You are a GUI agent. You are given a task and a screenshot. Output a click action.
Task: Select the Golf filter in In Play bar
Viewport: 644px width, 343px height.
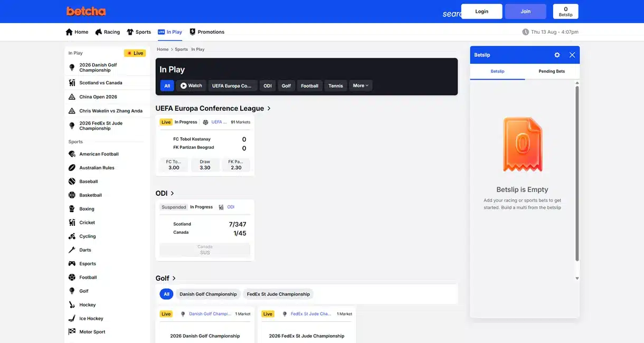pos(286,85)
